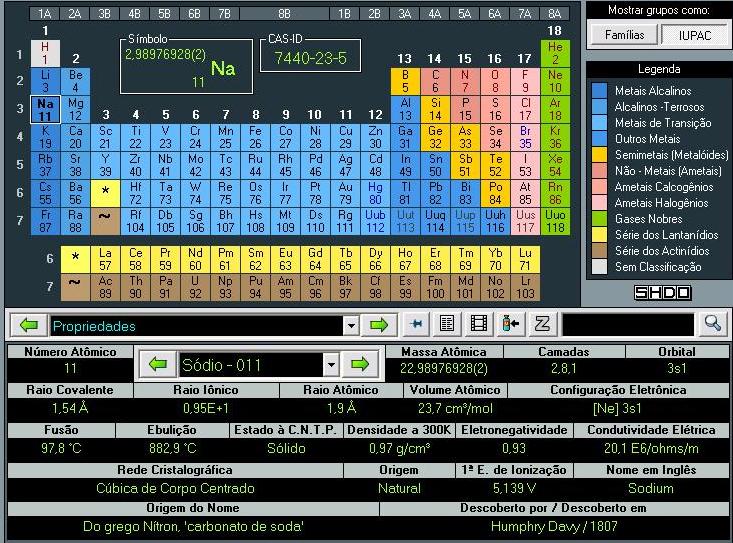Open the Propriedades dropdown arrow

tap(351, 325)
